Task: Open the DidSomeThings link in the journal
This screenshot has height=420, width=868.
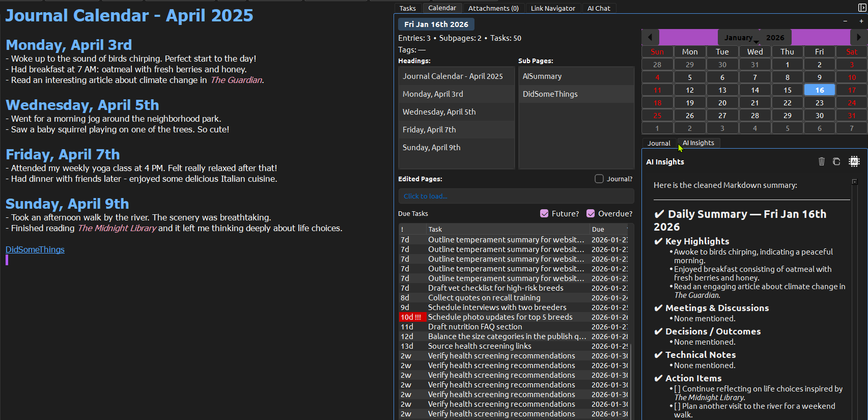Action: (x=35, y=249)
